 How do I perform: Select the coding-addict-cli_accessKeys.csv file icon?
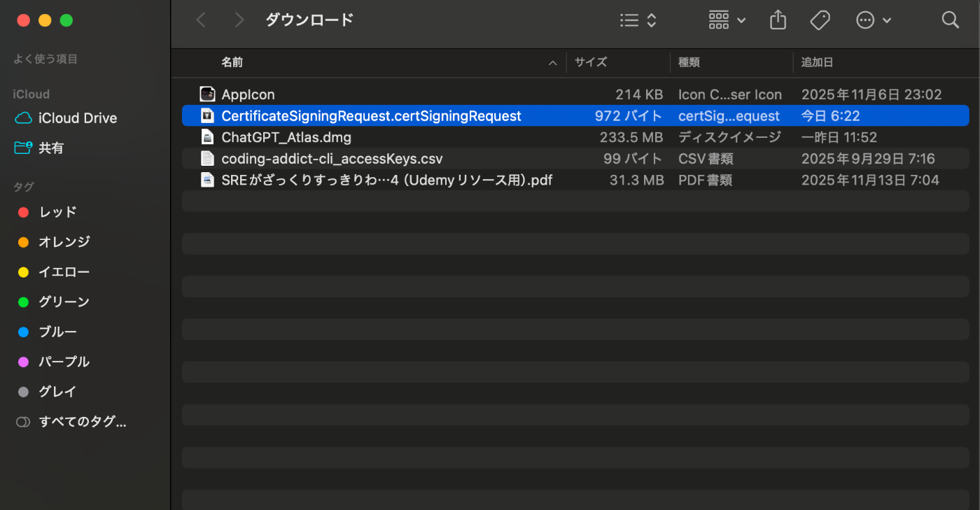pos(207,158)
